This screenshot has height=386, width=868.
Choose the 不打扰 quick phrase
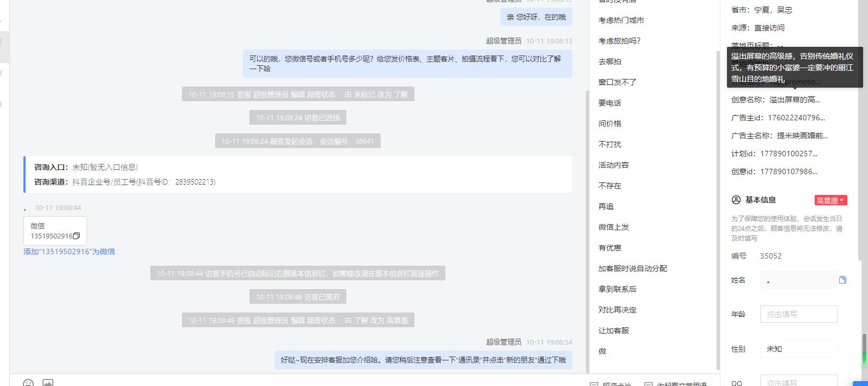tap(610, 144)
